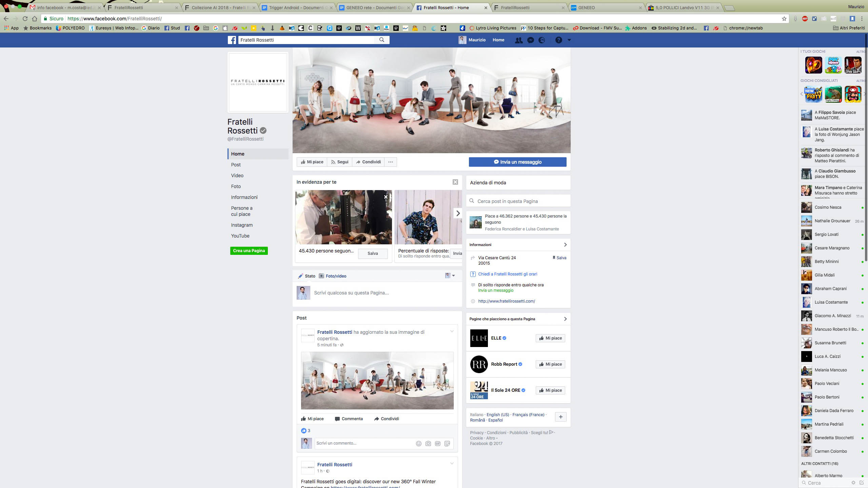Open first game icon under I tuoi giochi
This screenshot has height=488, width=868.
pyautogui.click(x=814, y=65)
